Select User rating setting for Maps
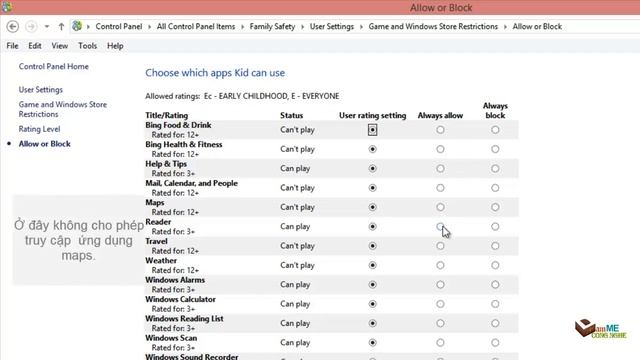This screenshot has height=360, width=640. click(372, 207)
